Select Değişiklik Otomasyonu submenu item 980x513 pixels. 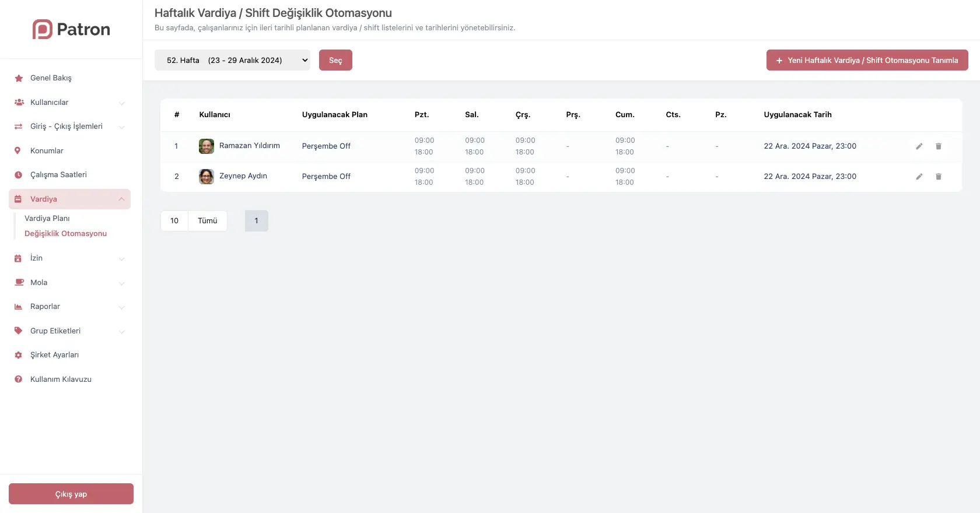click(x=65, y=234)
